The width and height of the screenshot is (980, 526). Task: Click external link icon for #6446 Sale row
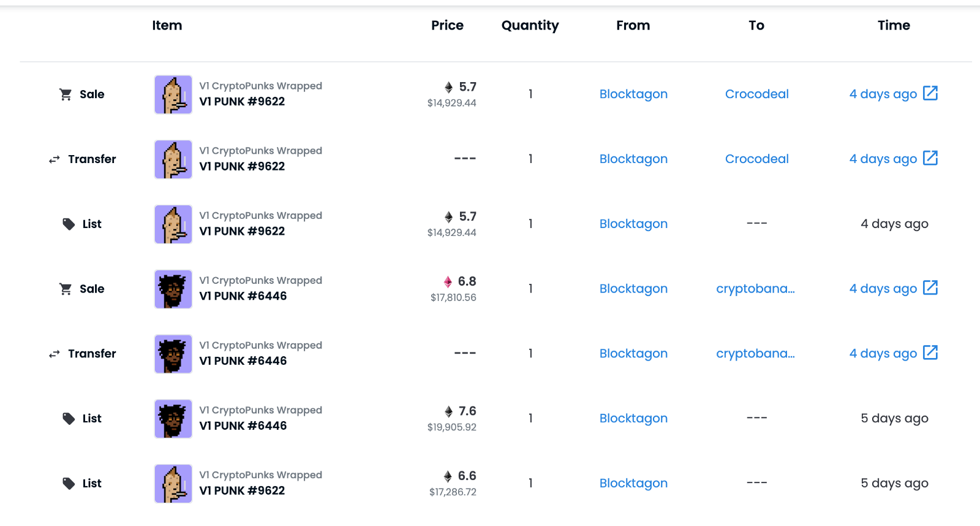pos(930,288)
